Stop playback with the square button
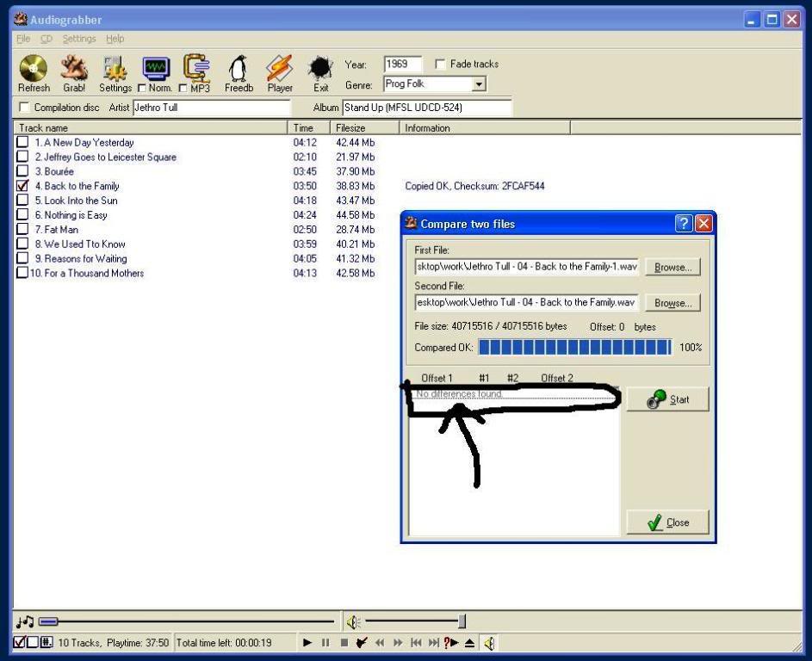This screenshot has height=661, width=812. pos(344,642)
